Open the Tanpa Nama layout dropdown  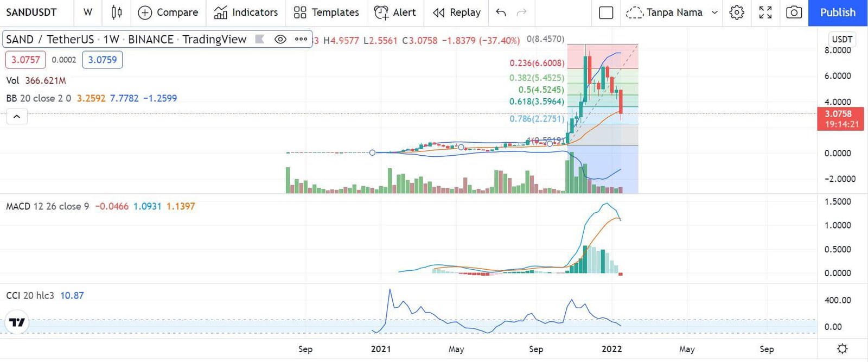(714, 12)
